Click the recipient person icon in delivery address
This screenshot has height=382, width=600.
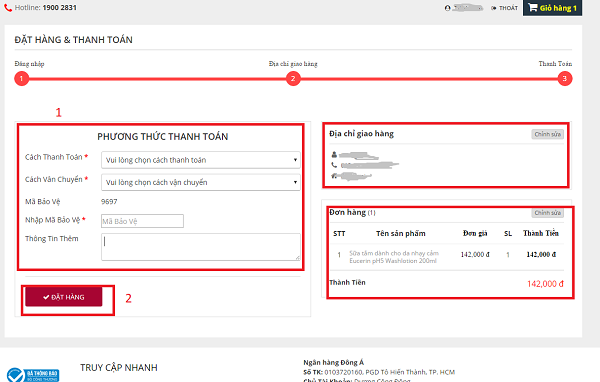334,155
